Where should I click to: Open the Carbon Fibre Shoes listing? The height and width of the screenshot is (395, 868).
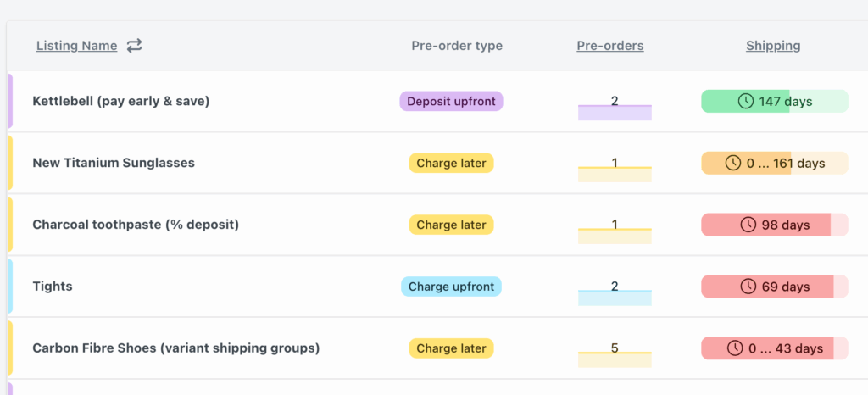point(175,348)
